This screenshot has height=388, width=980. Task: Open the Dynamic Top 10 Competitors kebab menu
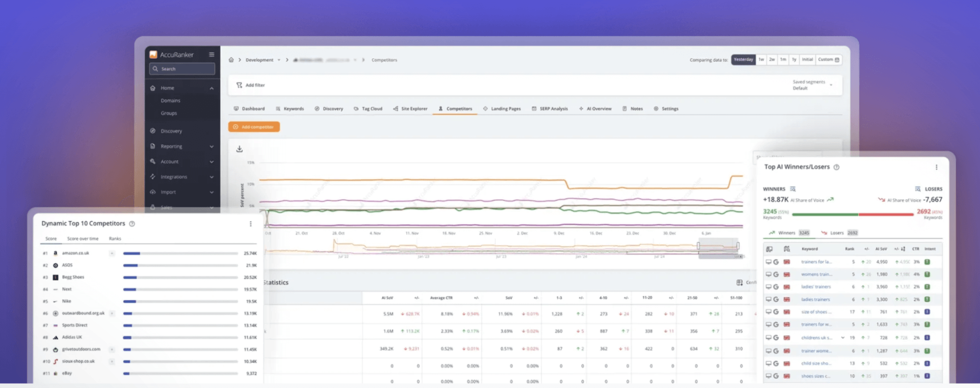[251, 224]
